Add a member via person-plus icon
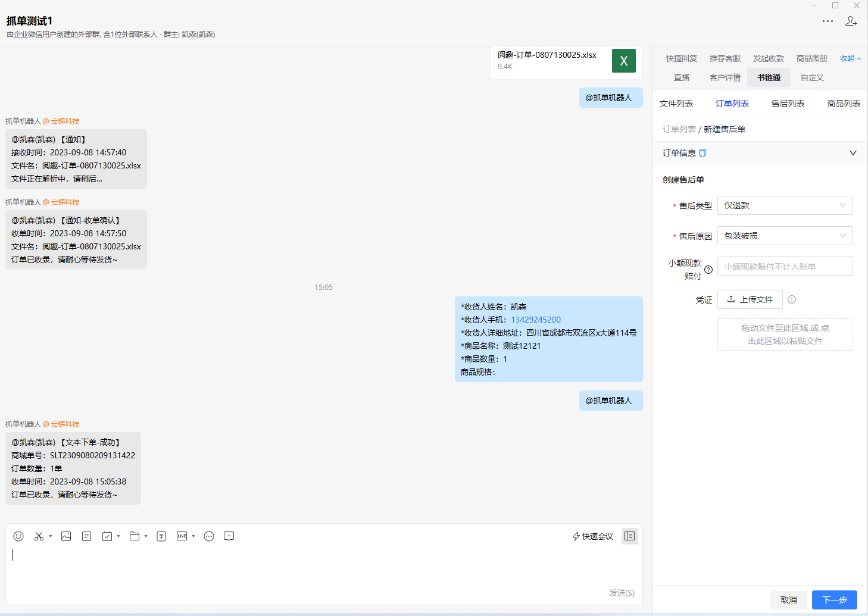The image size is (868, 616). click(x=851, y=21)
